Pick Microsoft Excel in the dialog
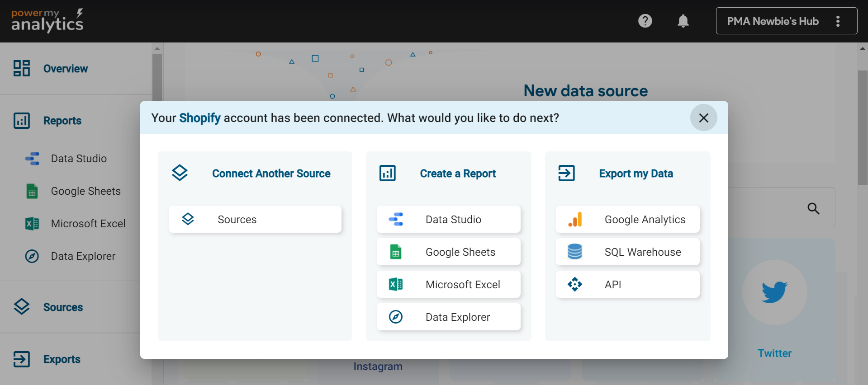This screenshot has width=868, height=385. (x=448, y=284)
